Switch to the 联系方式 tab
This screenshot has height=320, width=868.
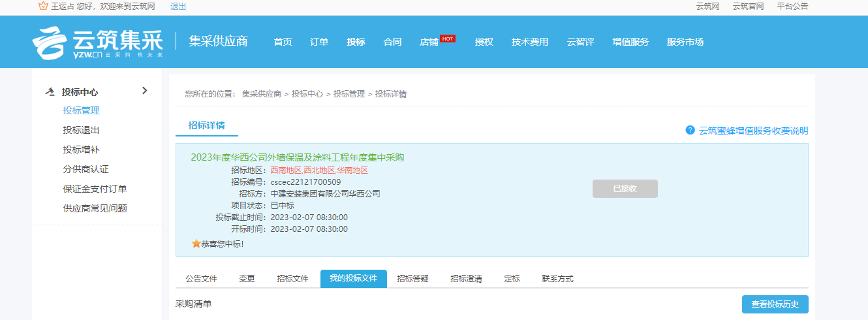pyautogui.click(x=557, y=279)
